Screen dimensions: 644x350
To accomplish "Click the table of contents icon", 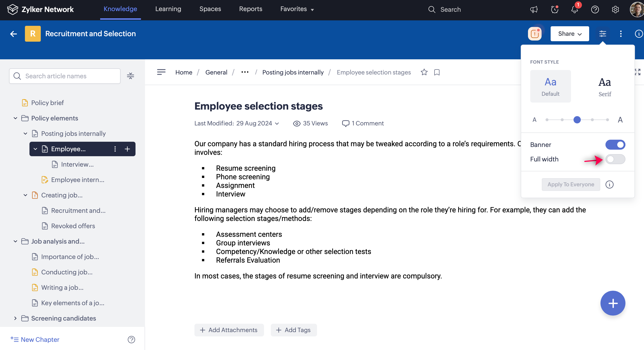I will (x=161, y=72).
